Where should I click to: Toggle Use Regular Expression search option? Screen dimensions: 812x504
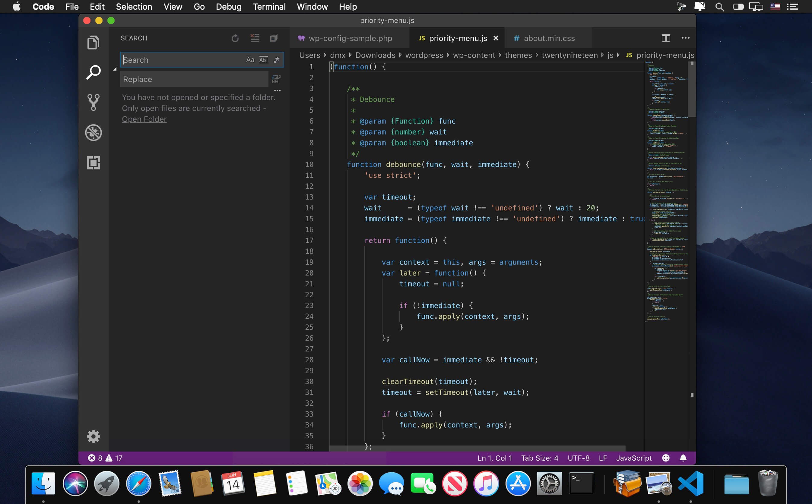[276, 60]
